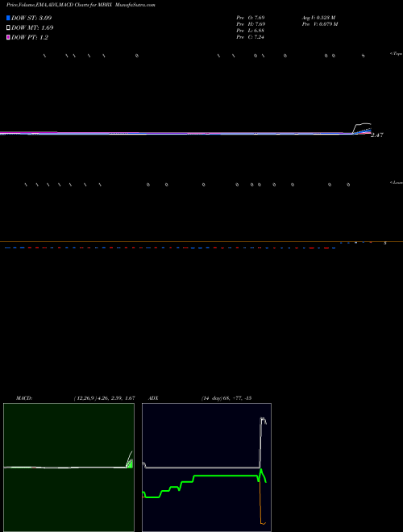Click the 'Pre H: 7.69' value
This screenshot has height=532, width=403.
[x=251, y=24]
